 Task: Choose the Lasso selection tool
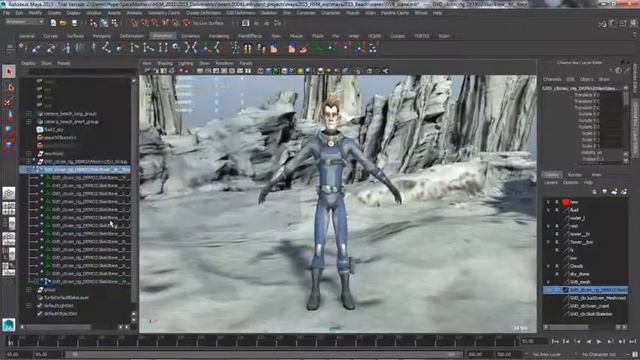[9, 87]
